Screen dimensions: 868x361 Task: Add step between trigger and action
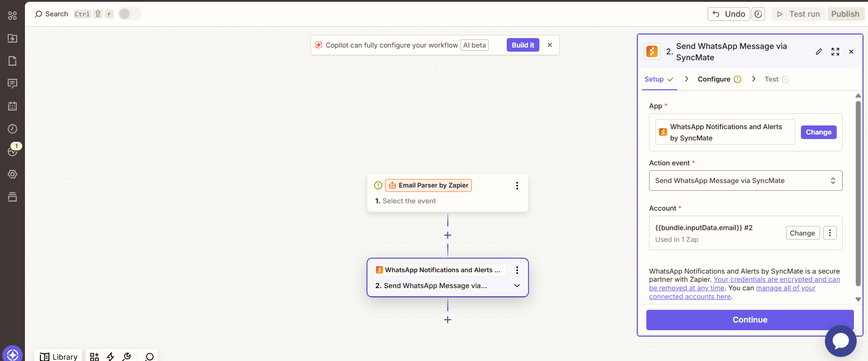pos(447,236)
